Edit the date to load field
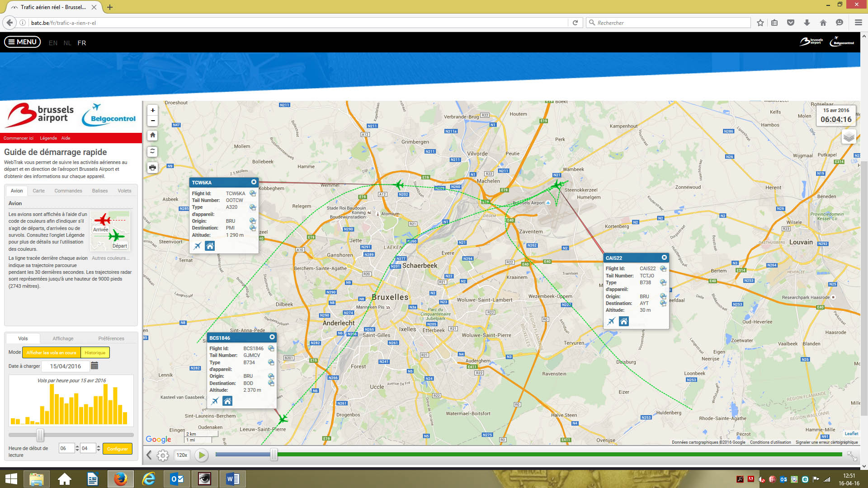The width and height of the screenshot is (868, 488). [x=66, y=366]
